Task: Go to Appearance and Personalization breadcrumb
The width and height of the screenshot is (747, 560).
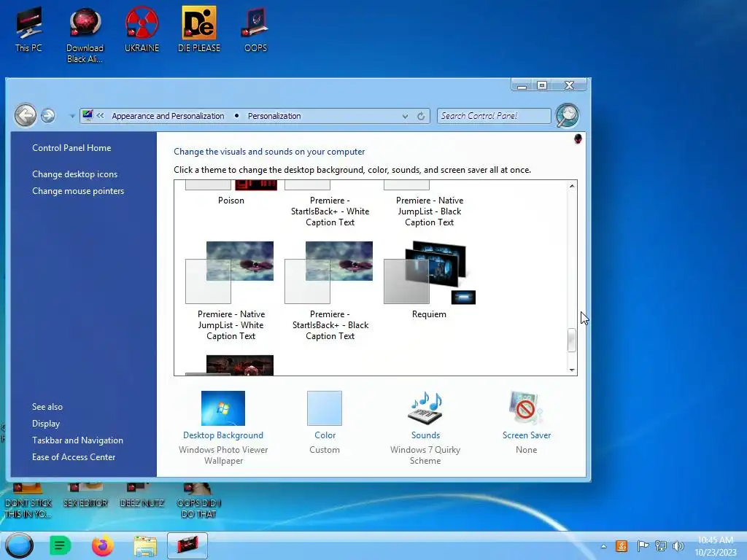Action: 168,116
